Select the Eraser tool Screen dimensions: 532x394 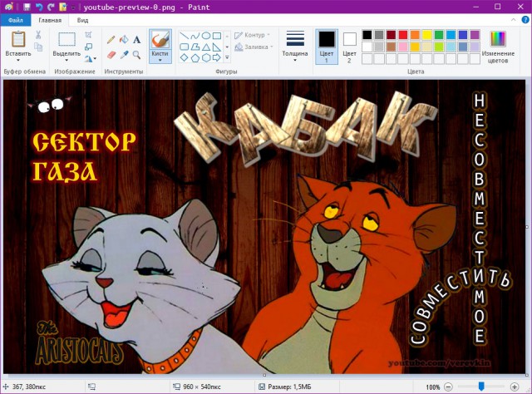click(x=111, y=55)
